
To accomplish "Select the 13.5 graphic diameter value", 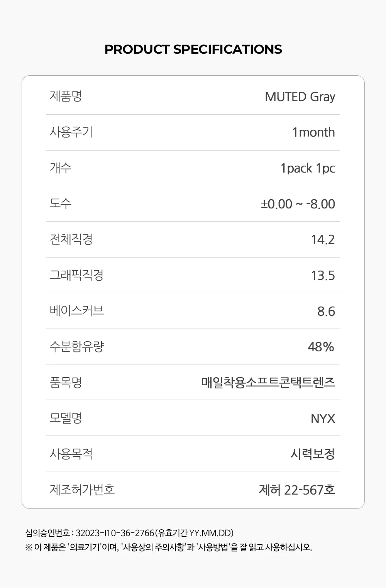I will coord(323,276).
